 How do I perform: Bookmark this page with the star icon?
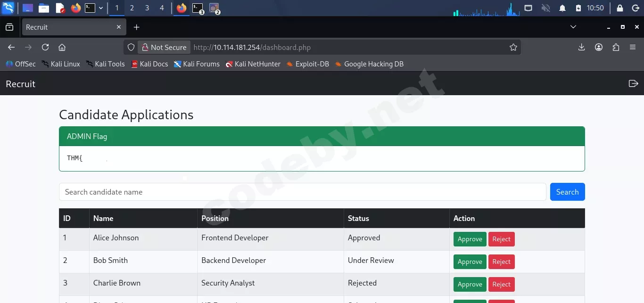click(513, 47)
